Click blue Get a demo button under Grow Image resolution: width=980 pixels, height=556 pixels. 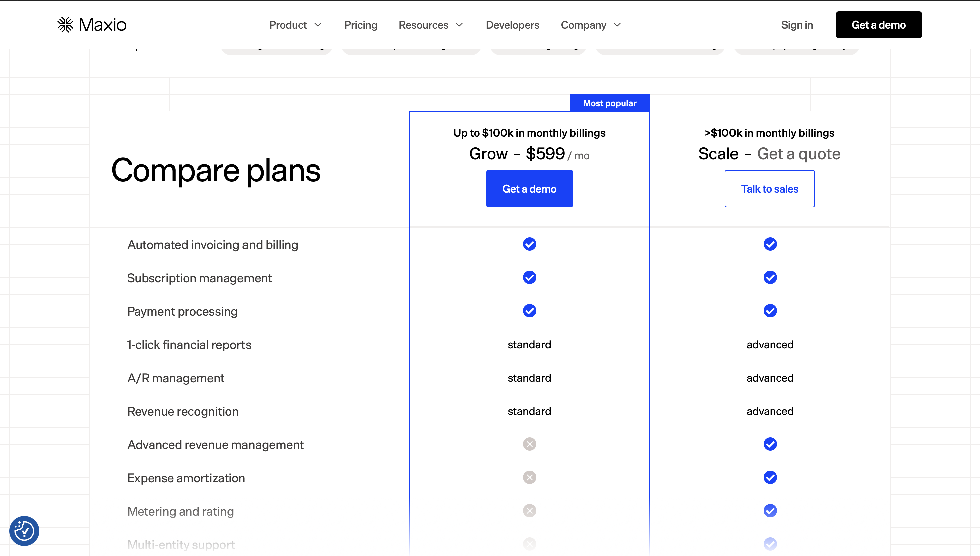[x=529, y=189]
